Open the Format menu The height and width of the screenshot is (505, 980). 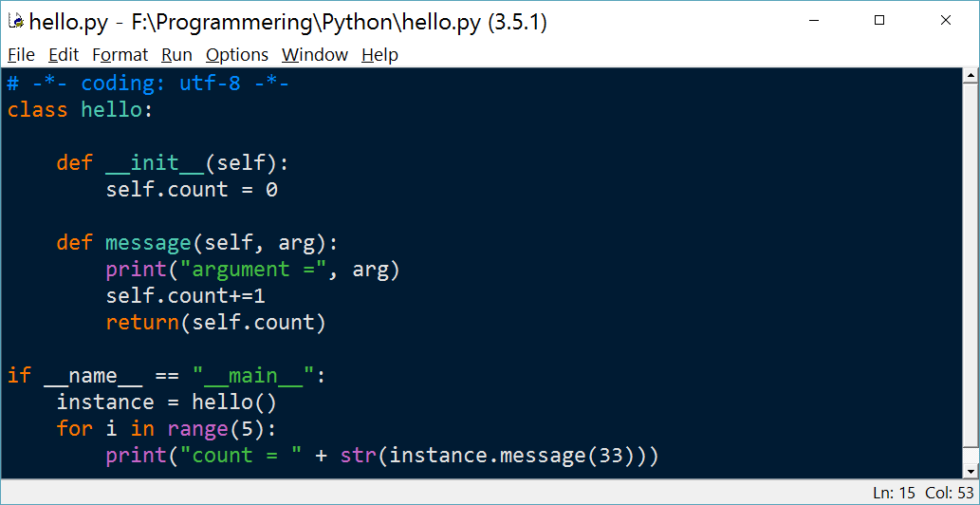120,55
